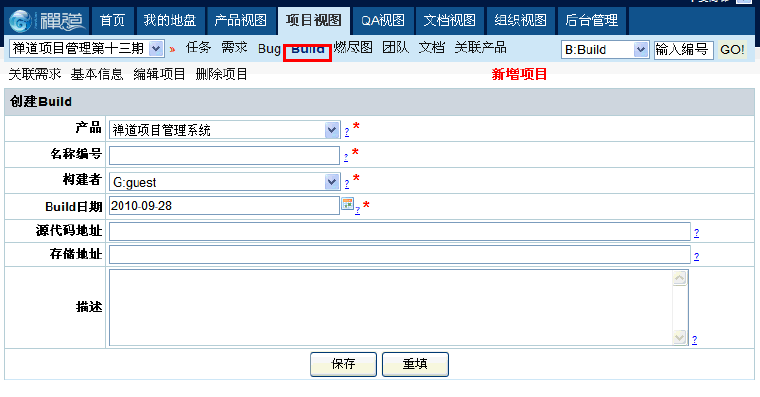Focus the 描述 textarea

(398, 307)
